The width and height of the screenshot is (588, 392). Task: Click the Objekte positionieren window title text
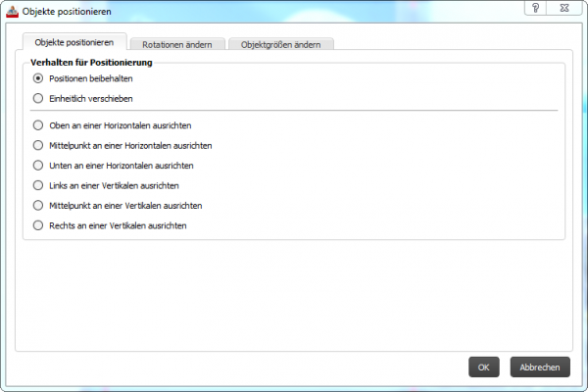pyautogui.click(x=67, y=12)
